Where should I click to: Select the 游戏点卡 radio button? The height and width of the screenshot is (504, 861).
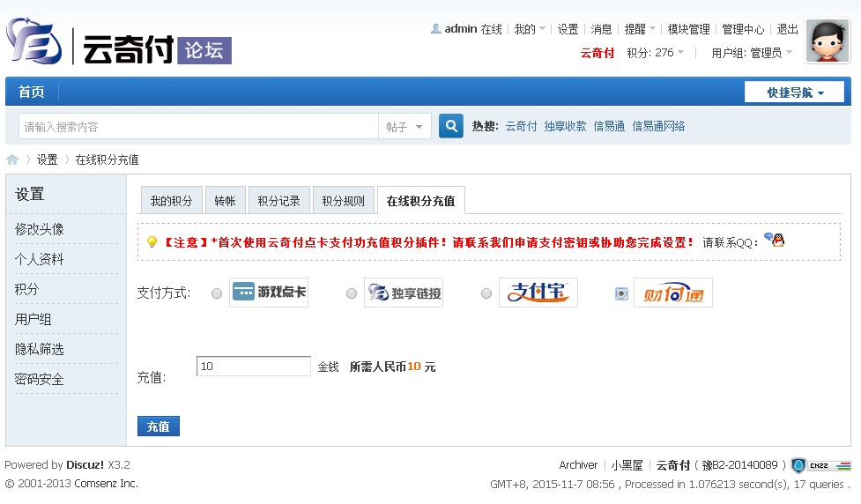(x=217, y=293)
